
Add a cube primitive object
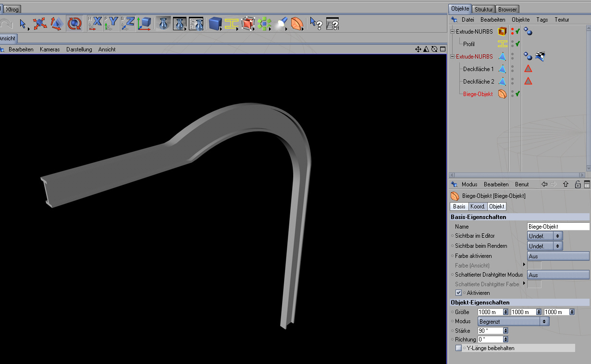(215, 23)
